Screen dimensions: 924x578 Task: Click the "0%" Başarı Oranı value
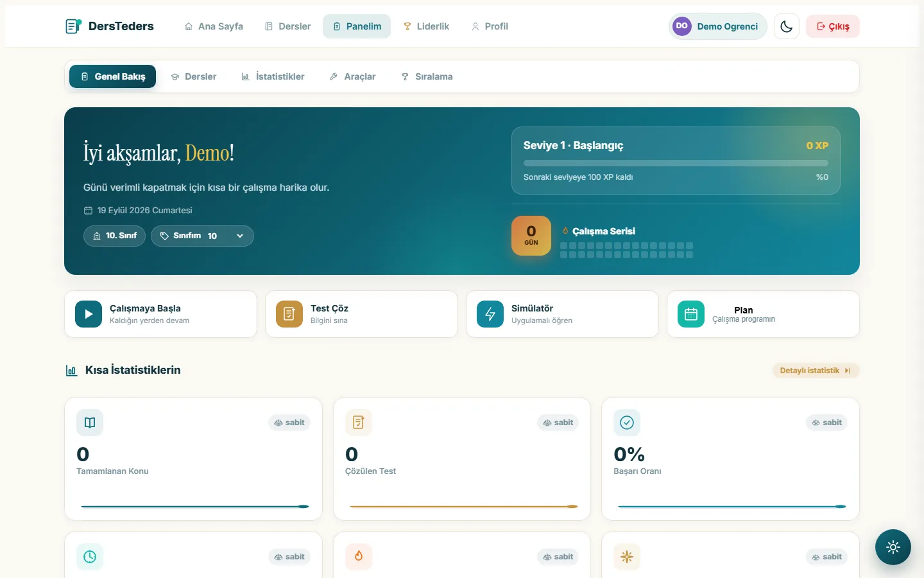pyautogui.click(x=629, y=455)
